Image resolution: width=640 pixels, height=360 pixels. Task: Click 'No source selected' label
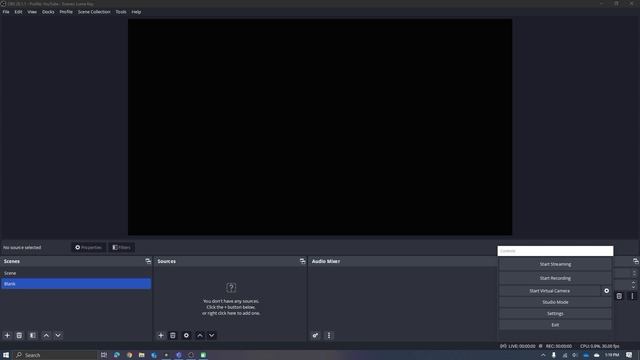(22, 247)
